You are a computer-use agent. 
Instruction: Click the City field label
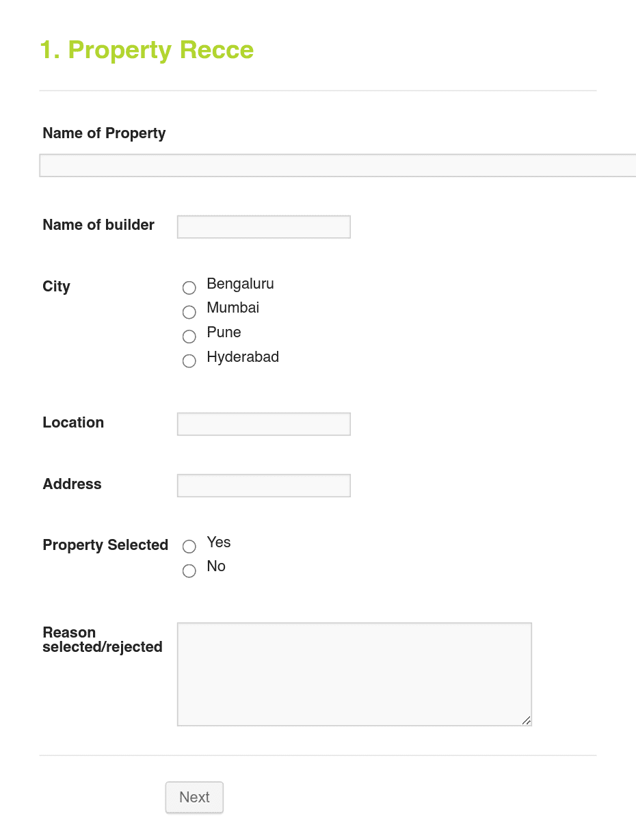55,287
